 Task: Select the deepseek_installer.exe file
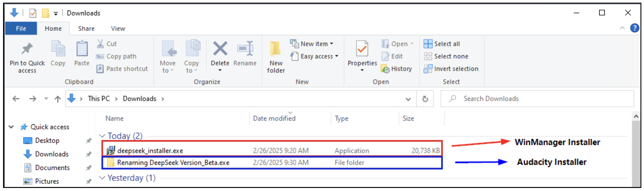(150, 151)
